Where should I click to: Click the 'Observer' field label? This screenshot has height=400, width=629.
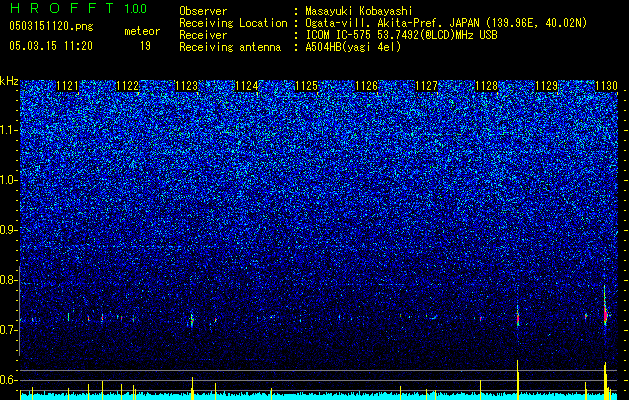point(203,11)
